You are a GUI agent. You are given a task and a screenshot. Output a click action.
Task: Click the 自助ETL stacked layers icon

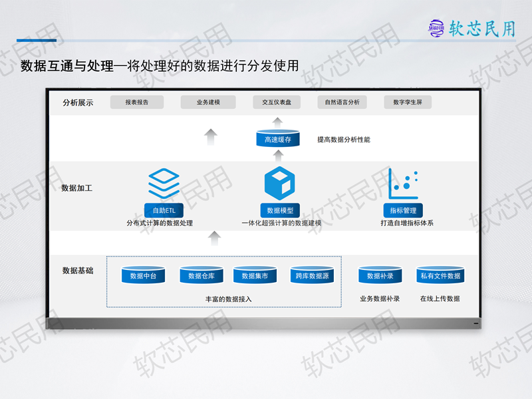pos(164,184)
